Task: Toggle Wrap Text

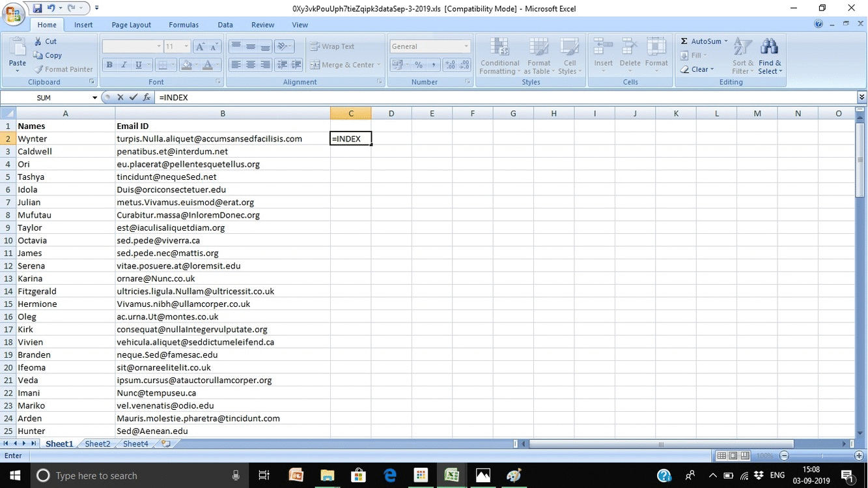Action: click(332, 46)
